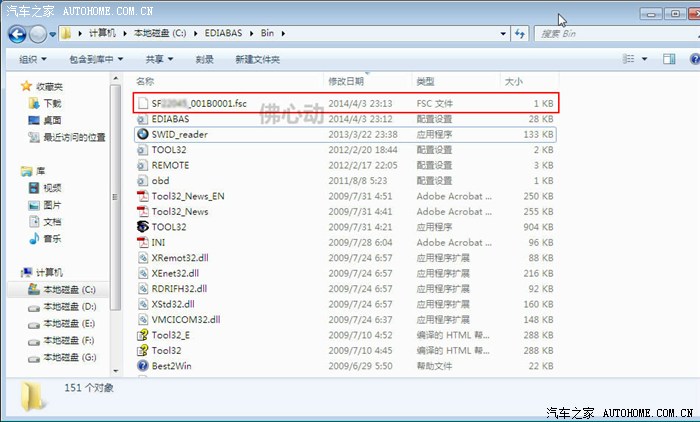Select the TOOL32 eye-icon application

pyautogui.click(x=169, y=227)
